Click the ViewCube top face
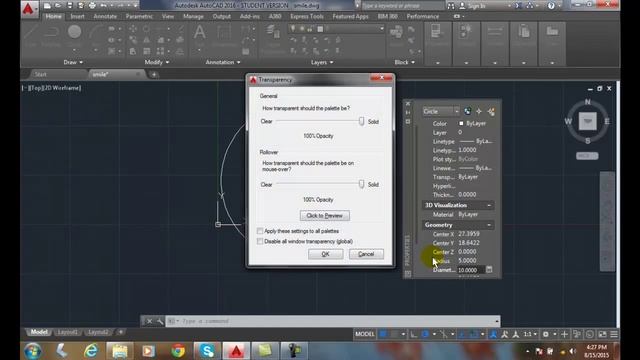The image size is (640, 360). tap(587, 121)
